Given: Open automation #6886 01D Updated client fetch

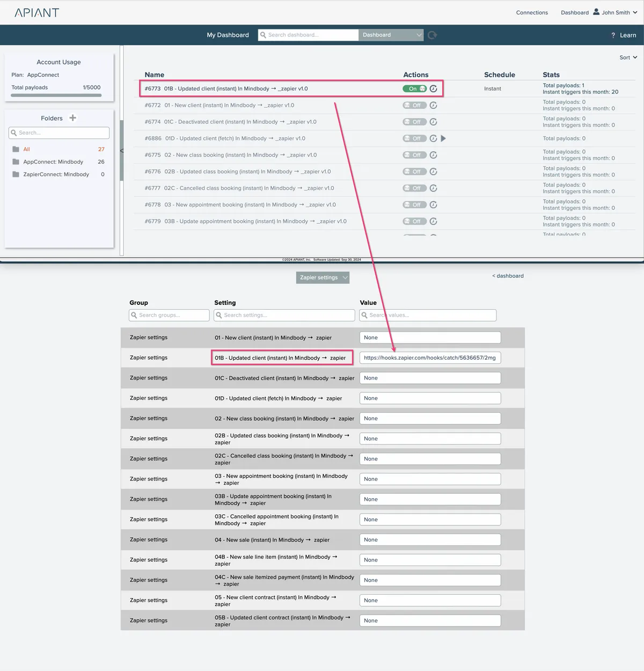Looking at the screenshot, I should pos(225,138).
